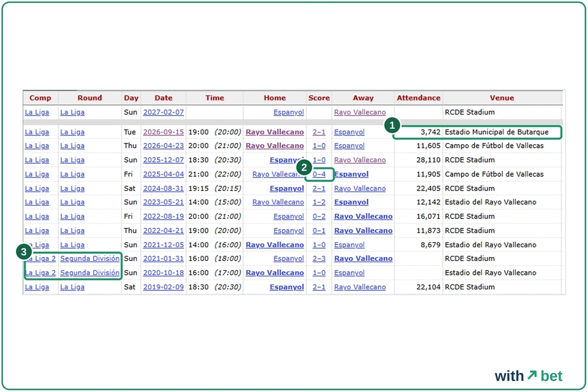This screenshot has width=588, height=392.
Task: Open the 2021-12-05 date link
Action: [164, 245]
